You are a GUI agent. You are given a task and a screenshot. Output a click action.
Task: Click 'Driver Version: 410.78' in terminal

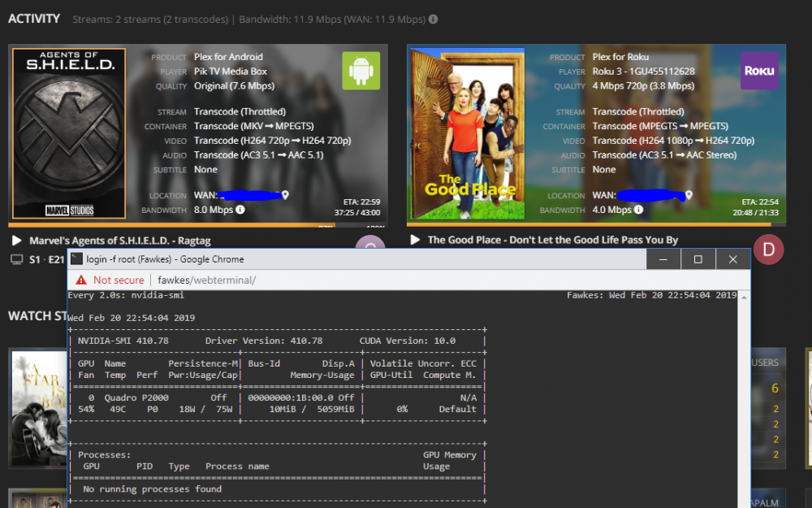[264, 341]
